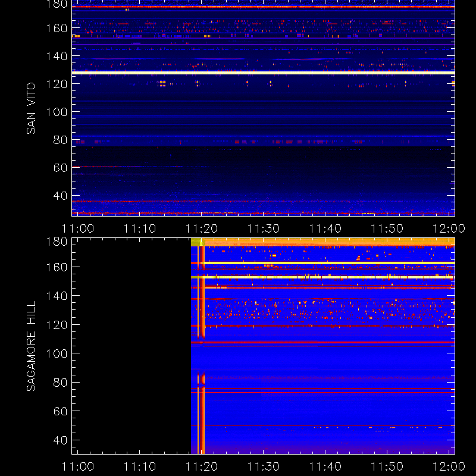
Task: Select the 100 tick label on San Vito plot
Action: [x=57, y=112]
